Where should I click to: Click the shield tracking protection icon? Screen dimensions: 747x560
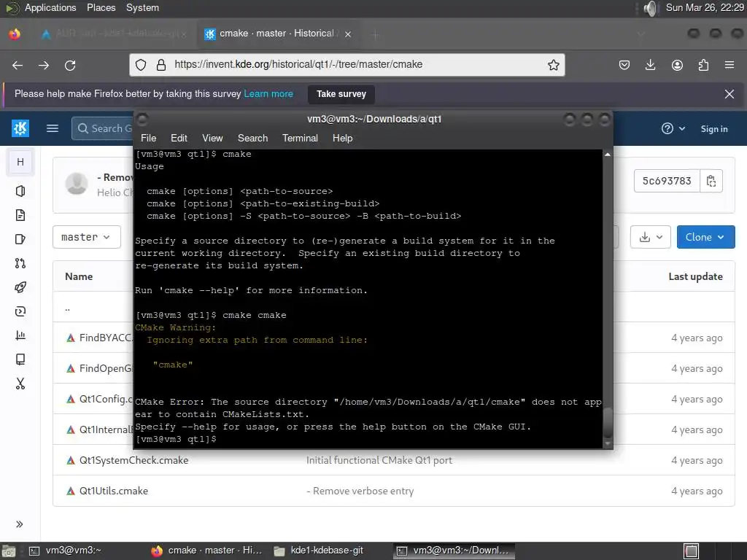[141, 65]
